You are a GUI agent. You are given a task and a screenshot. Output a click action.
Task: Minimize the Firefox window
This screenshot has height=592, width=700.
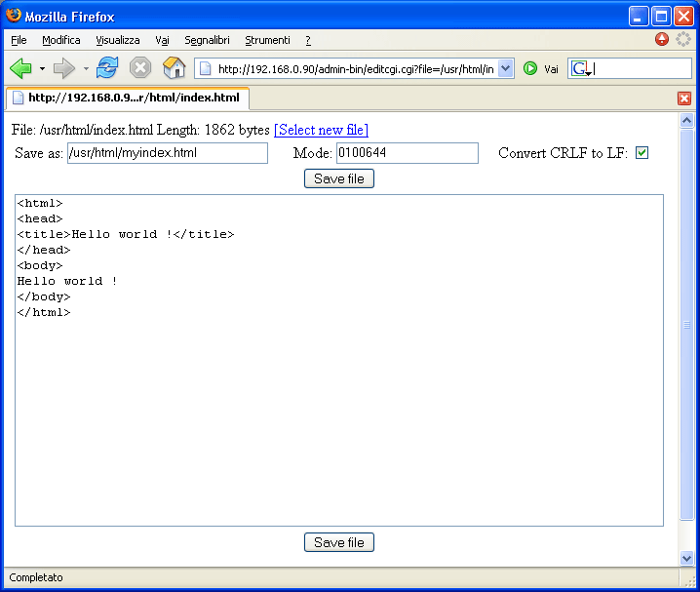(639, 17)
